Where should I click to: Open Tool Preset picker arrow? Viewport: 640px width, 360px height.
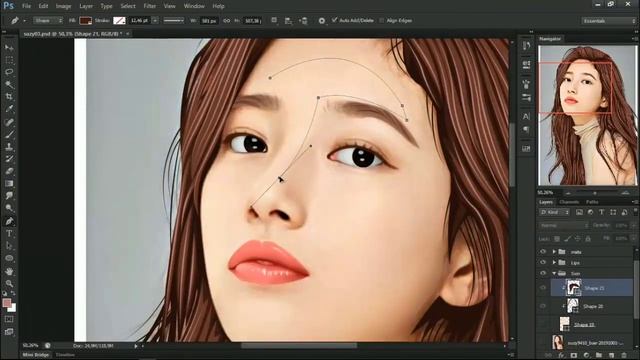click(24, 20)
